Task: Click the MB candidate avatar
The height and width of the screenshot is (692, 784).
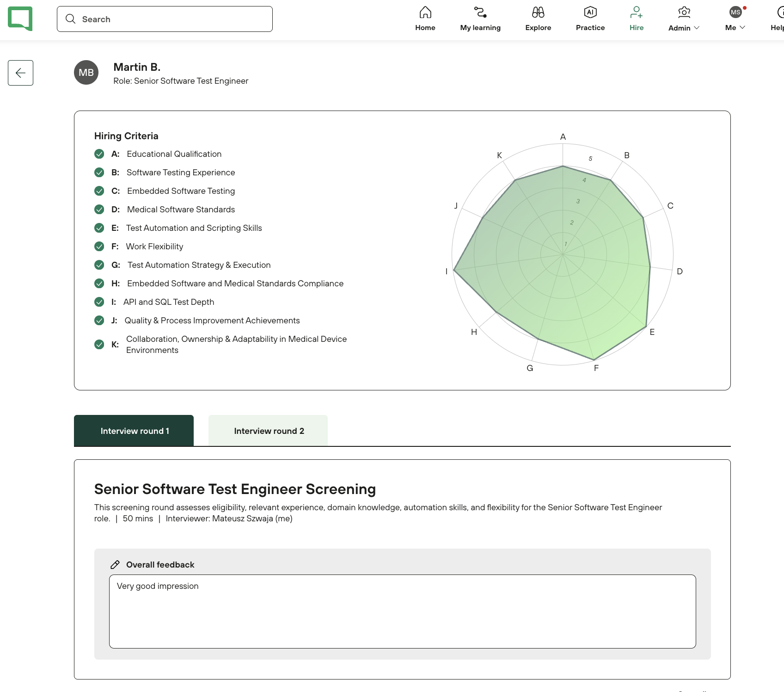Action: coord(86,73)
